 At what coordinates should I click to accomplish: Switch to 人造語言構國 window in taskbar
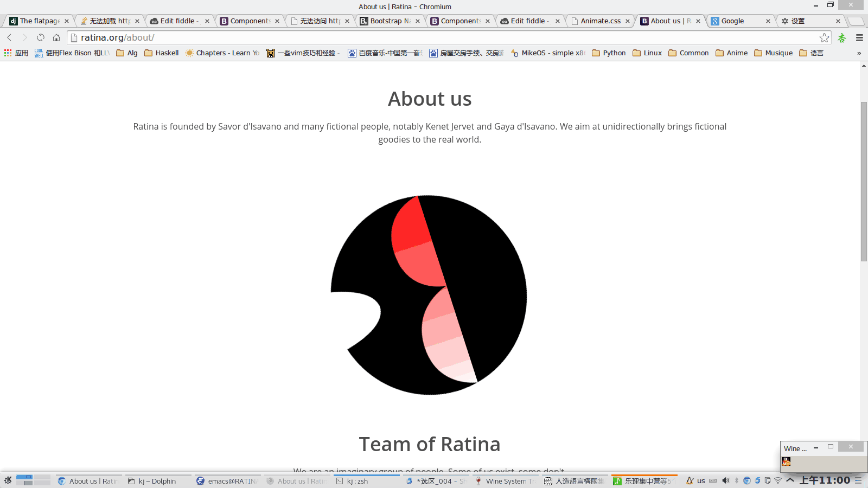click(575, 481)
